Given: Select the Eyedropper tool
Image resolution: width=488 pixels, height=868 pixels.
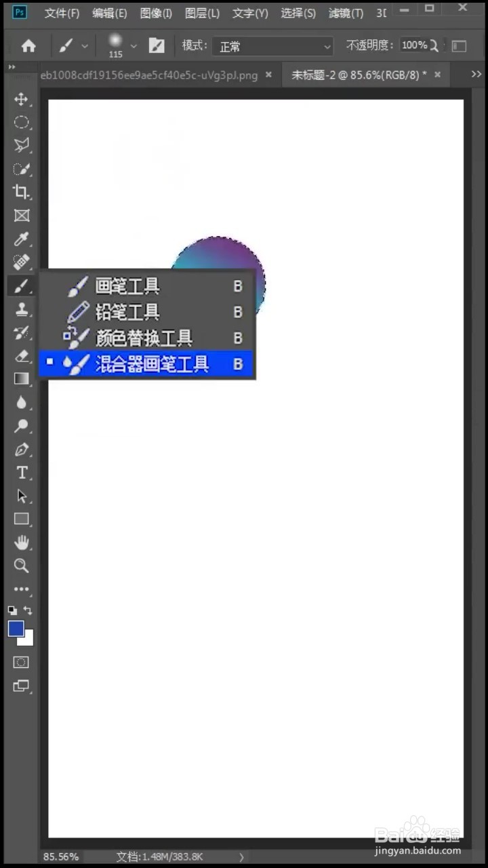Looking at the screenshot, I should click(22, 239).
